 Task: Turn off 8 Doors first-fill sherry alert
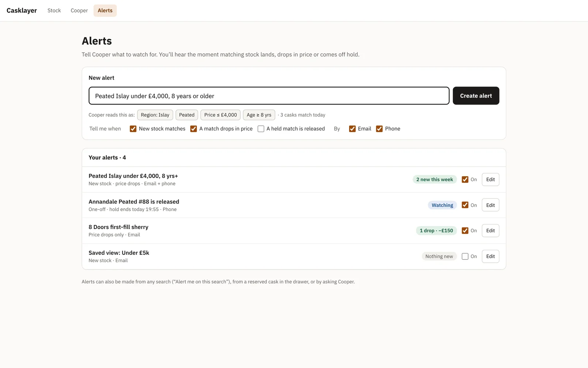[x=465, y=231]
